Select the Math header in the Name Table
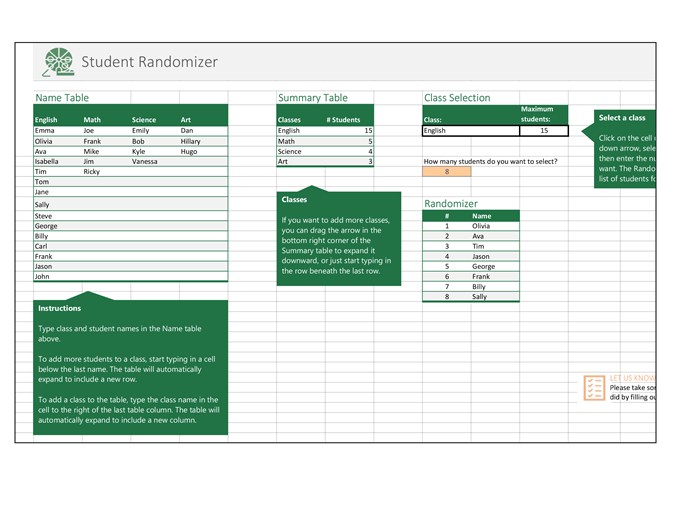 tap(92, 120)
